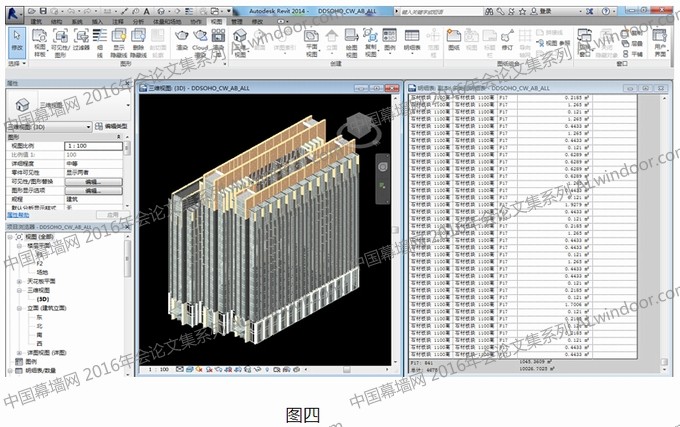Click the 1:100 scale on view control bar
This screenshot has width=680, height=427.
pyautogui.click(x=158, y=369)
